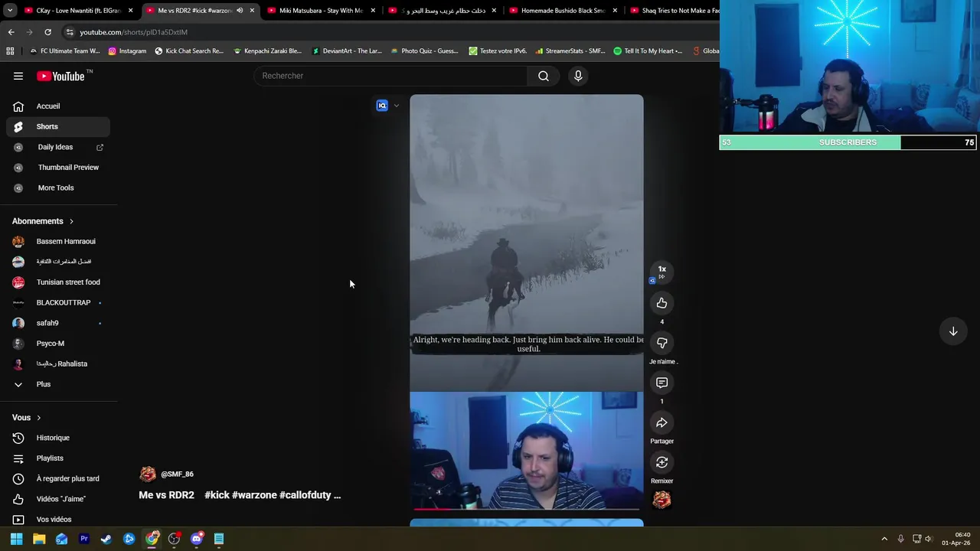Open the Tunisian street food channel
Screen dimensions: 980x551
coord(58,282)
